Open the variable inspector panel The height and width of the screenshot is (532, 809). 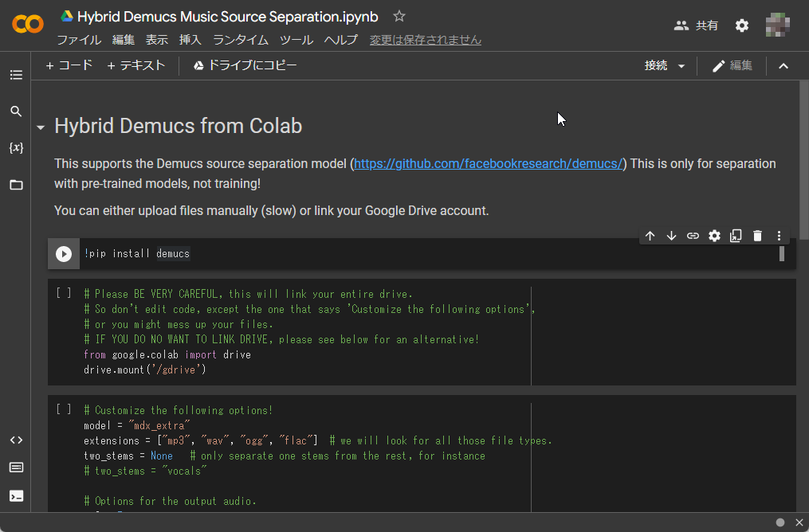click(16, 147)
